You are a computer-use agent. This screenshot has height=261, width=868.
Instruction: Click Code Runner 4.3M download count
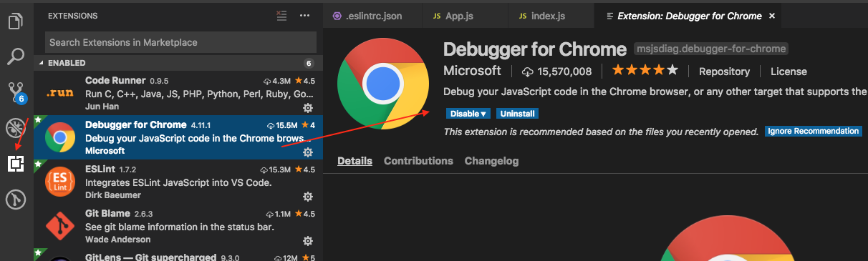tap(278, 81)
